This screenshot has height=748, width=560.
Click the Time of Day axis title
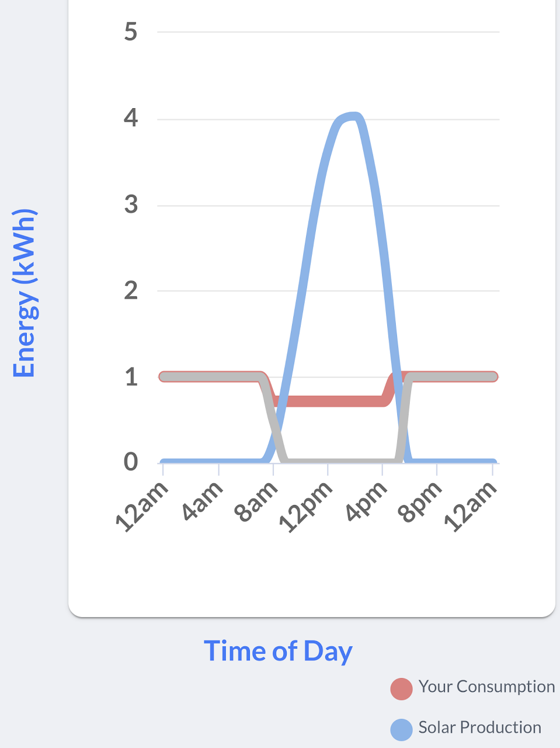[278, 651]
